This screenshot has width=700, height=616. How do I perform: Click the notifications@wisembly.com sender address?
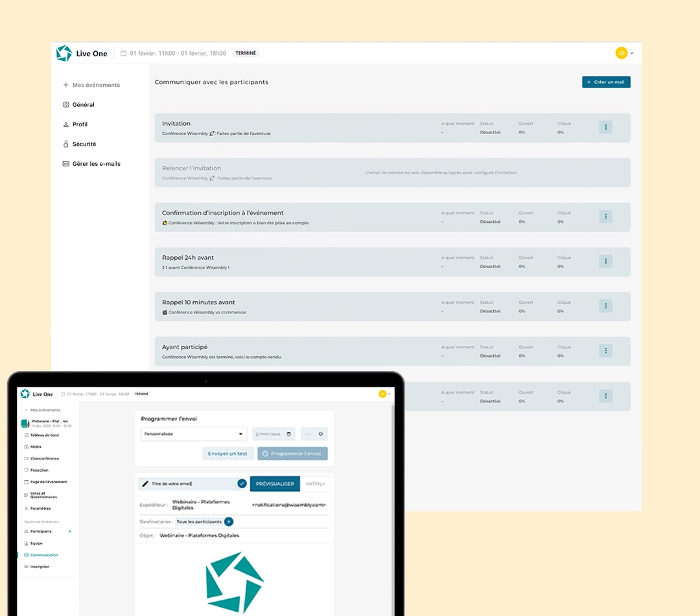click(289, 505)
